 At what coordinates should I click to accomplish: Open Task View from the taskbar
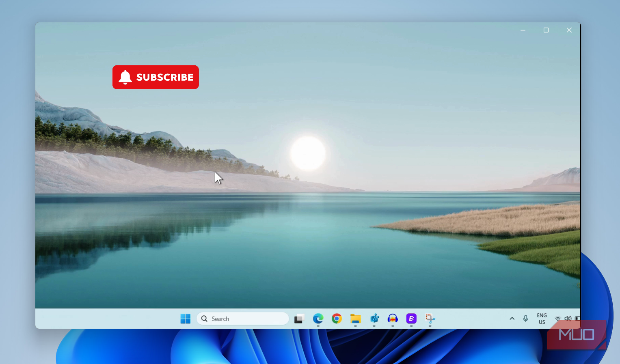299,319
